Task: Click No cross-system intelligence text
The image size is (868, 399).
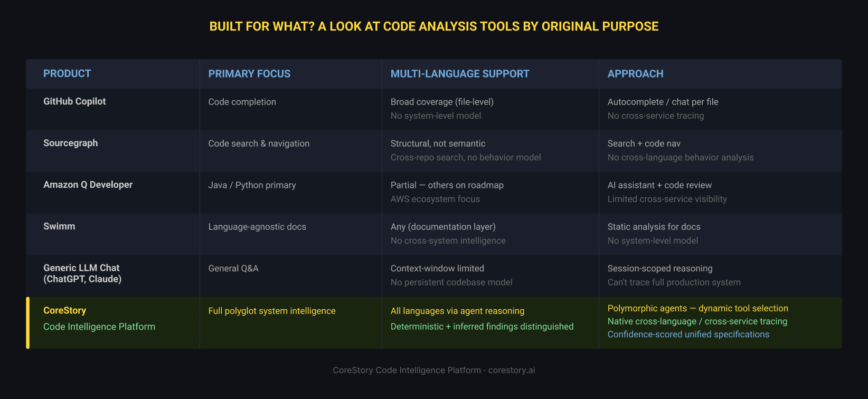Action: (448, 241)
